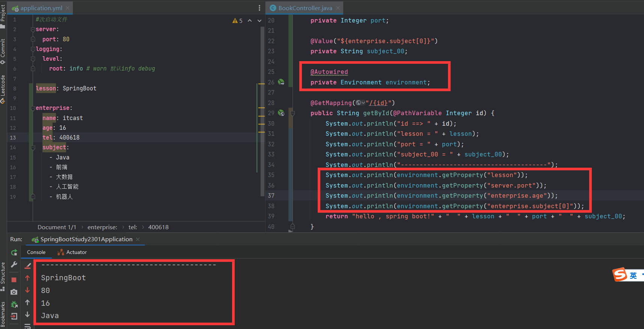Click 'lesson: SpringBoot' line in yml
644x329 pixels.
66,89
